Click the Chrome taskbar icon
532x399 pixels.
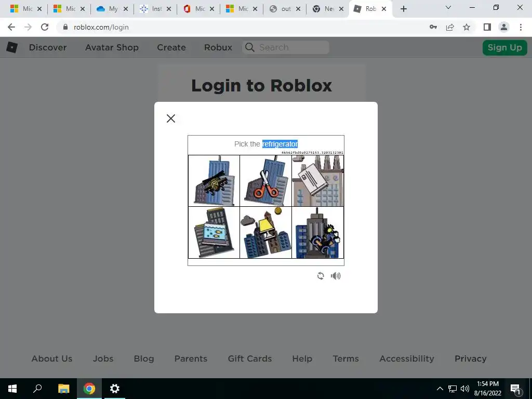89,389
